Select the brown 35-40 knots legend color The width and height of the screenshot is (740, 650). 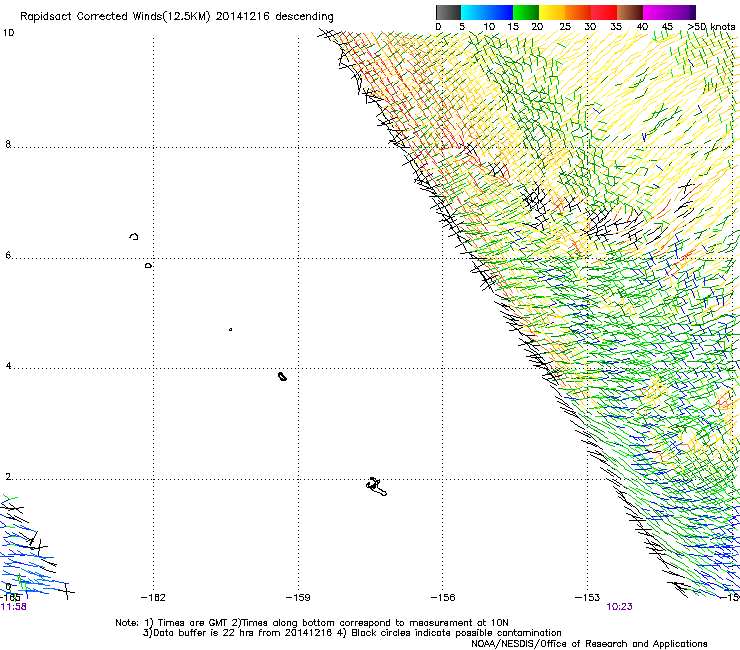[x=630, y=12]
